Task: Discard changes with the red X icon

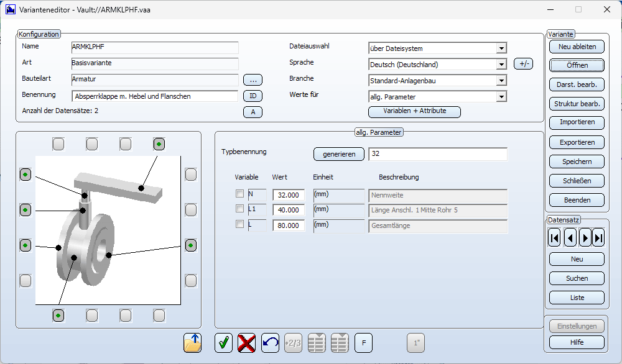Action: click(247, 343)
